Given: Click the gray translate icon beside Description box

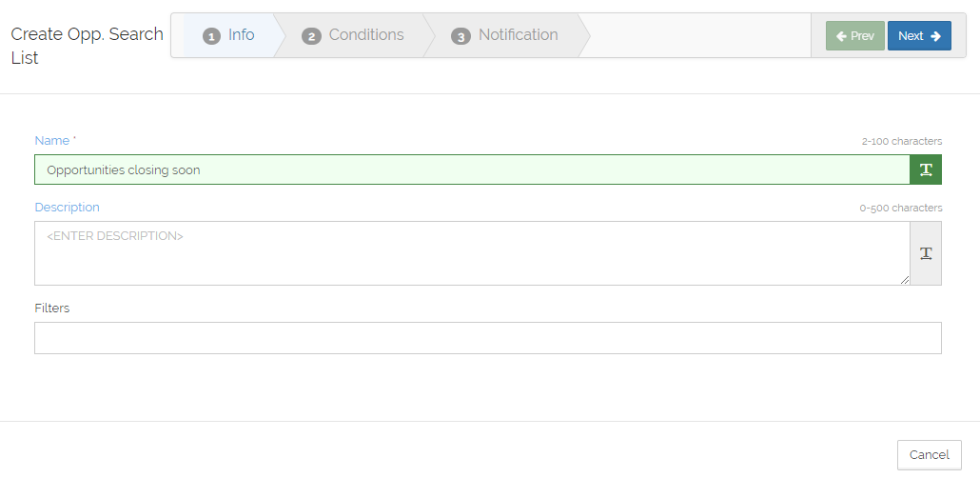Looking at the screenshot, I should tap(926, 253).
